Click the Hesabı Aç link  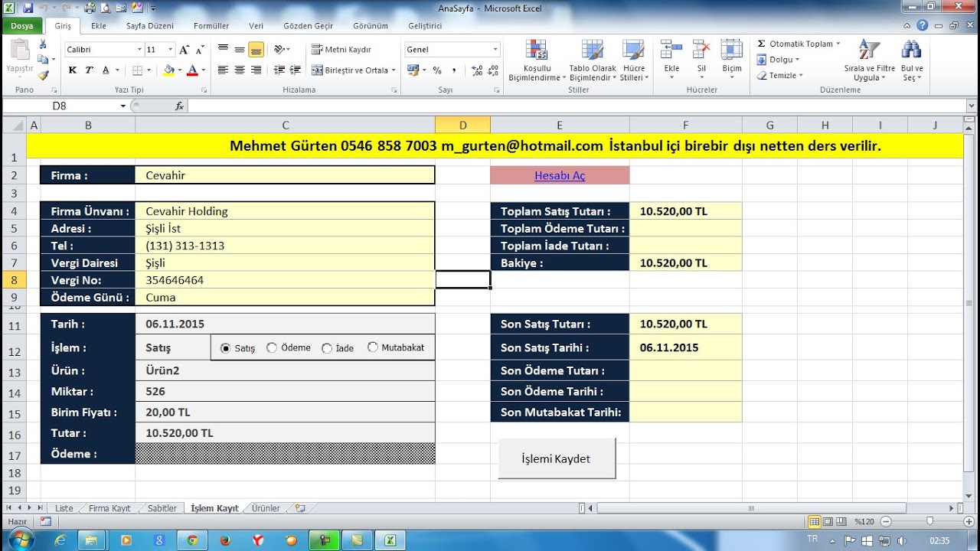(x=560, y=175)
